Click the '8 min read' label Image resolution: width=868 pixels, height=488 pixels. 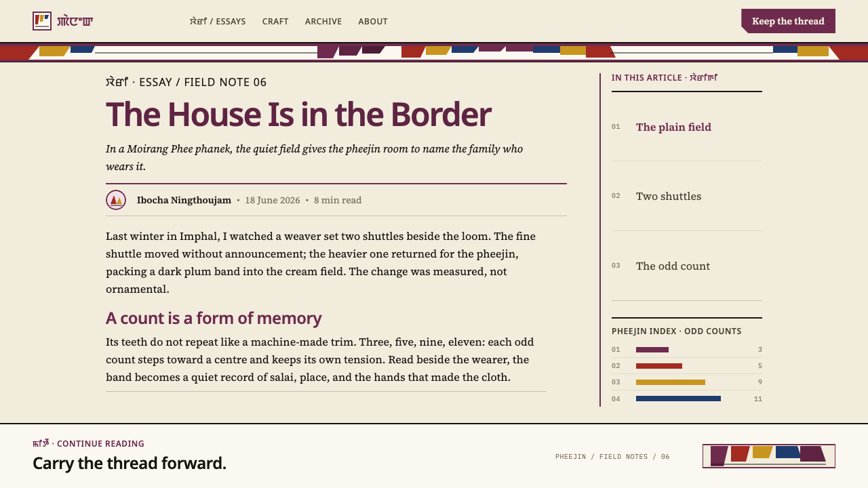pos(338,200)
